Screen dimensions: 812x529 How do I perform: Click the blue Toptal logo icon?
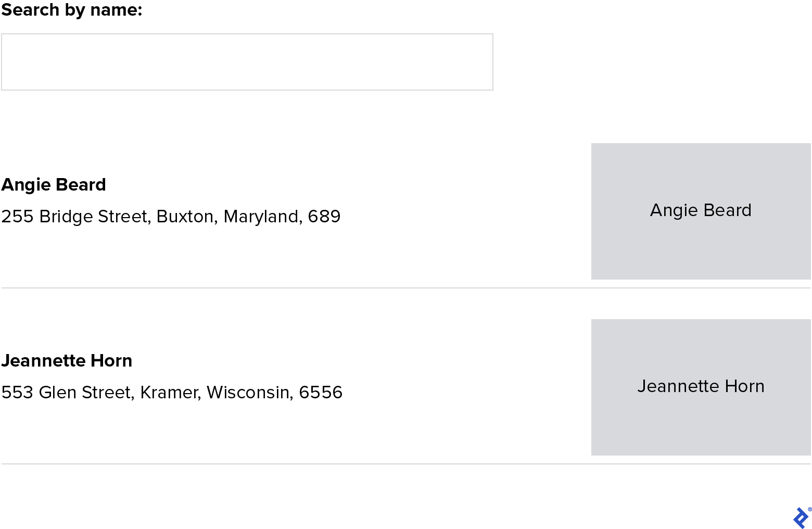[800, 519]
